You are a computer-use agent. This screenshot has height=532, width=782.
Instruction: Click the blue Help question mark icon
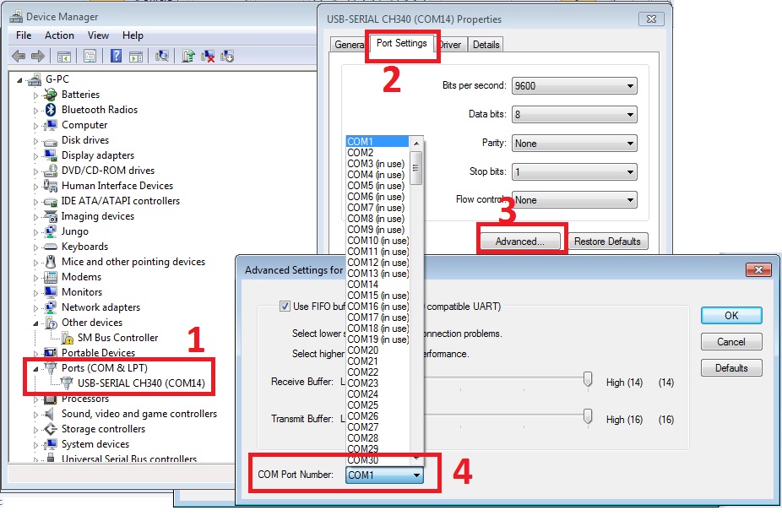pos(116,56)
